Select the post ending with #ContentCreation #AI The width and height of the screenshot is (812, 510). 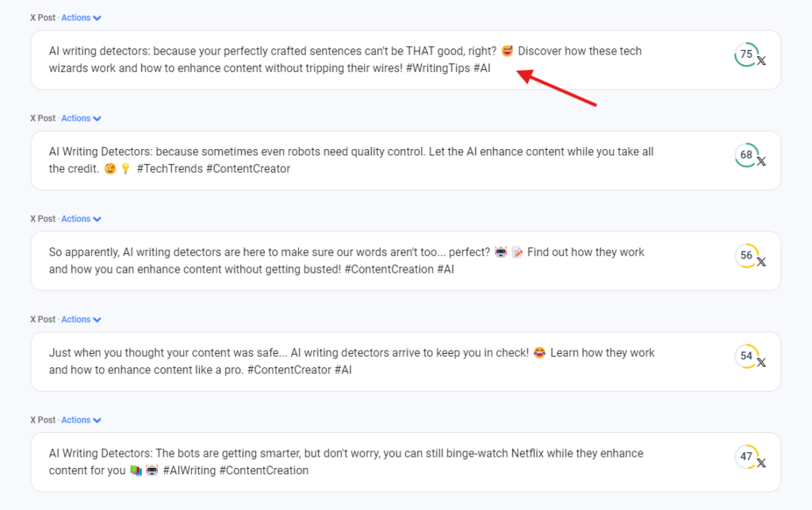click(x=405, y=261)
